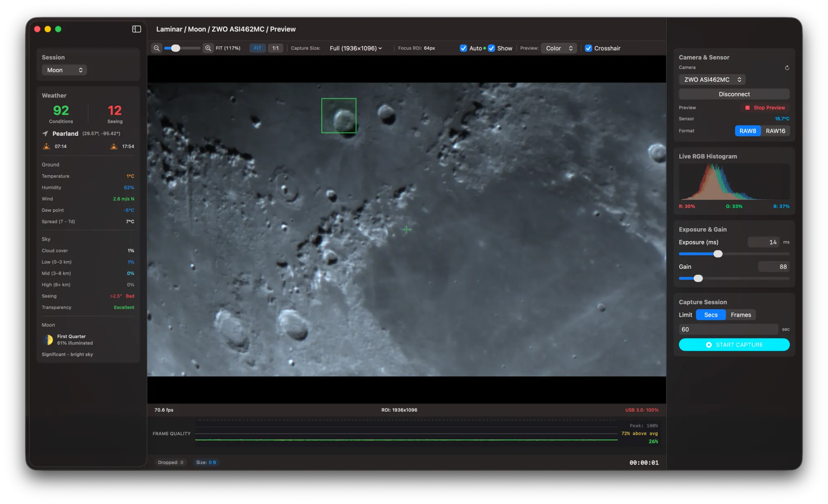This screenshot has height=504, width=828.
Task: Click the location arrow icon next to Pearland
Action: pyautogui.click(x=45, y=133)
